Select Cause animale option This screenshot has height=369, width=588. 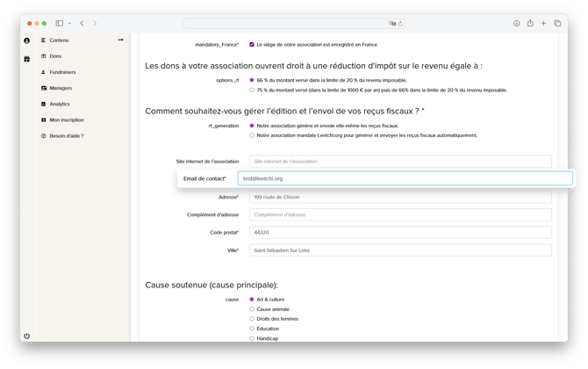[x=252, y=309]
